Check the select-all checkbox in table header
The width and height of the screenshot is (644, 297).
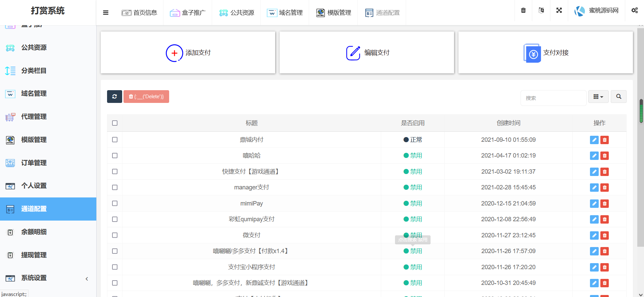(115, 123)
